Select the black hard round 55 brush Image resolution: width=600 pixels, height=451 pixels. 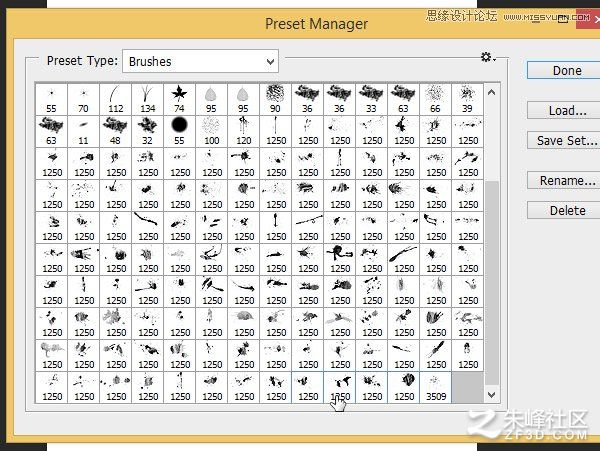tap(179, 131)
